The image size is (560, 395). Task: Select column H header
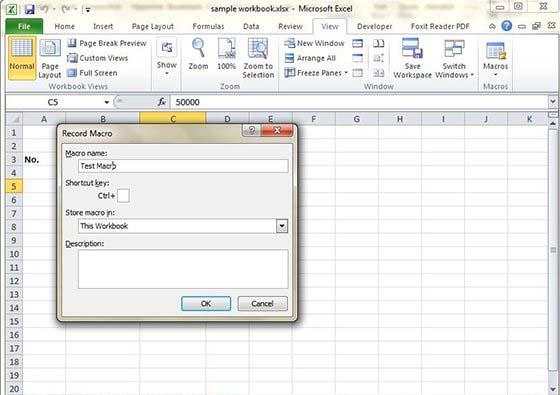tap(400, 119)
